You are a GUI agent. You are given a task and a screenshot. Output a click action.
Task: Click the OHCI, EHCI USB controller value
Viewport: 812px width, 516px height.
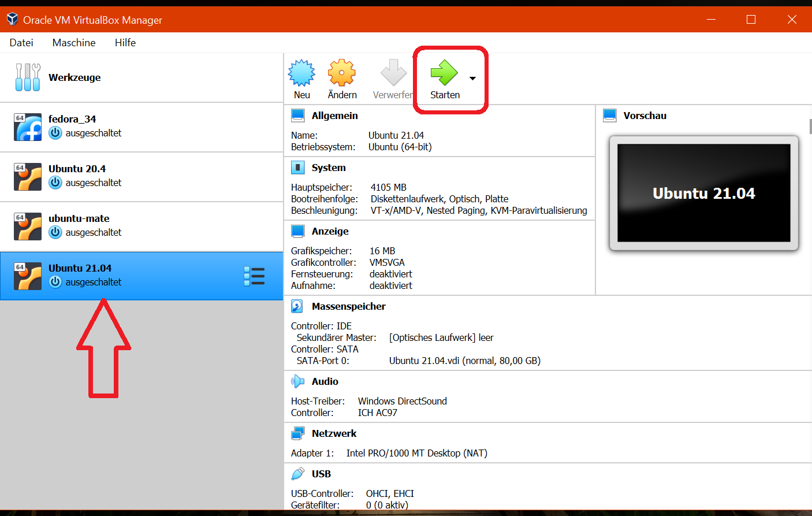[x=390, y=493]
